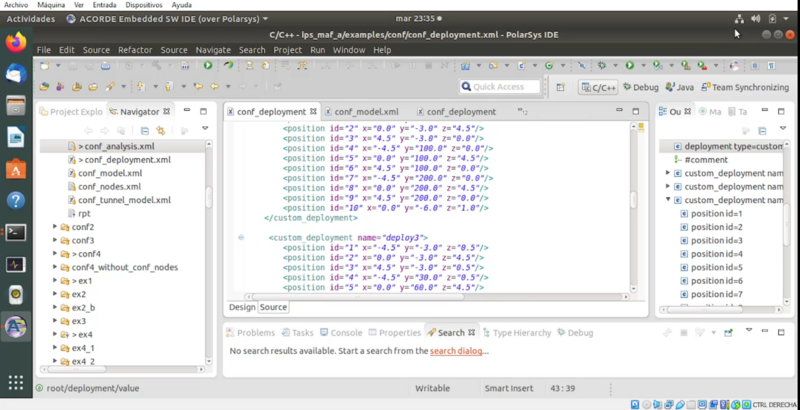Show hidden editor tabs list

pos(522,111)
